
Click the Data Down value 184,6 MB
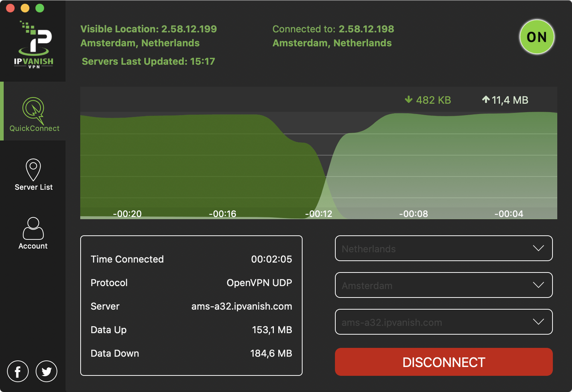271,353
